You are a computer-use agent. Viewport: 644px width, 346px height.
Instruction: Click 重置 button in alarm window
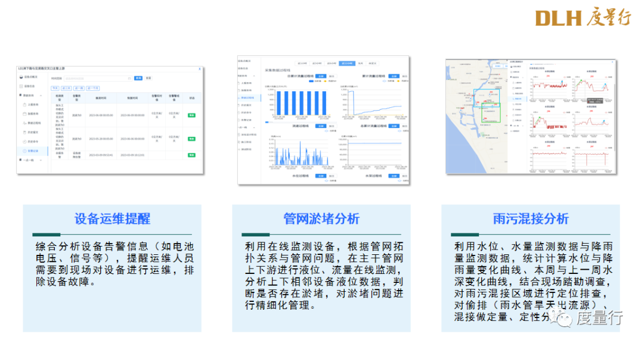pyautogui.click(x=148, y=78)
